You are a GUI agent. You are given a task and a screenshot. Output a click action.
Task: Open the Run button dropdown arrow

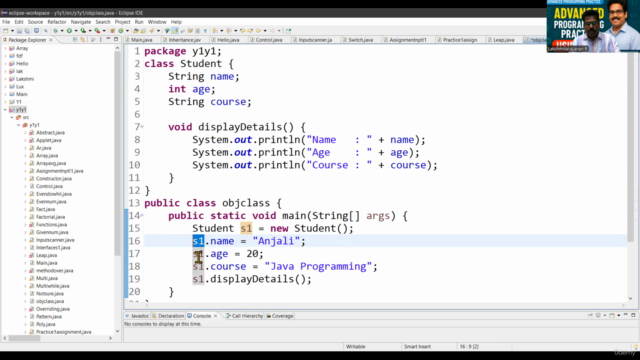(76, 31)
